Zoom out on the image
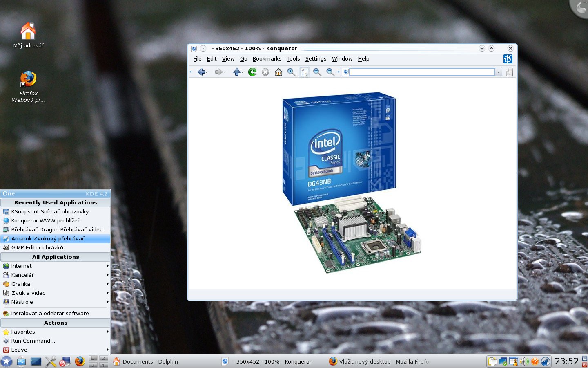The height and width of the screenshot is (368, 588). coord(330,72)
